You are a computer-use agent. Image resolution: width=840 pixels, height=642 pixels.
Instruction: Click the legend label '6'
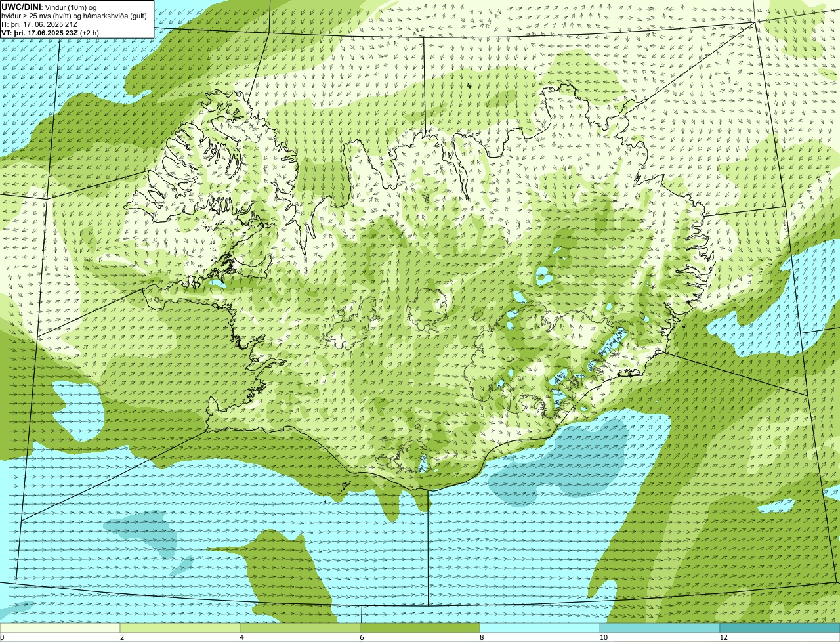[362, 637]
